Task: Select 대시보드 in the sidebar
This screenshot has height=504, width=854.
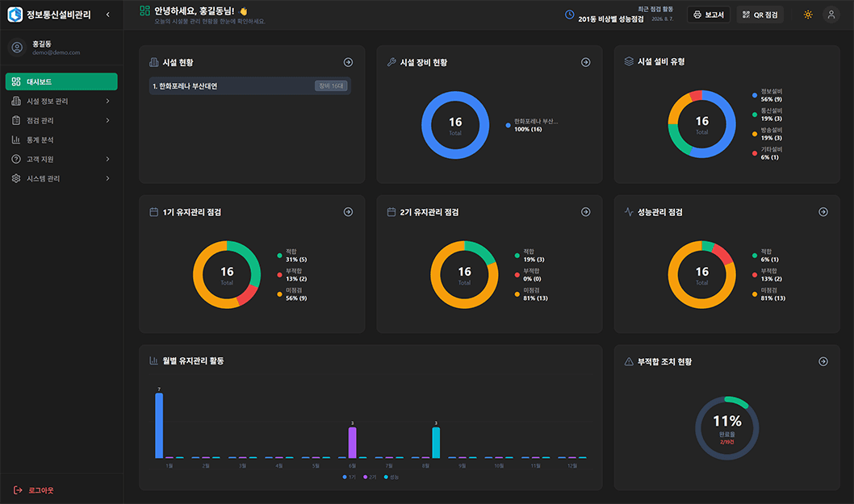Action: (x=61, y=81)
